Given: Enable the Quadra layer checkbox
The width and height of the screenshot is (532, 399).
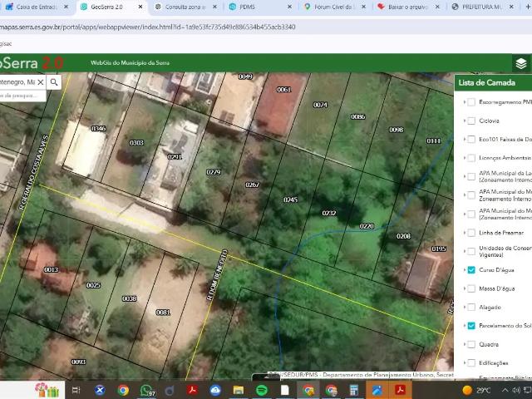Looking at the screenshot, I should click(471, 344).
